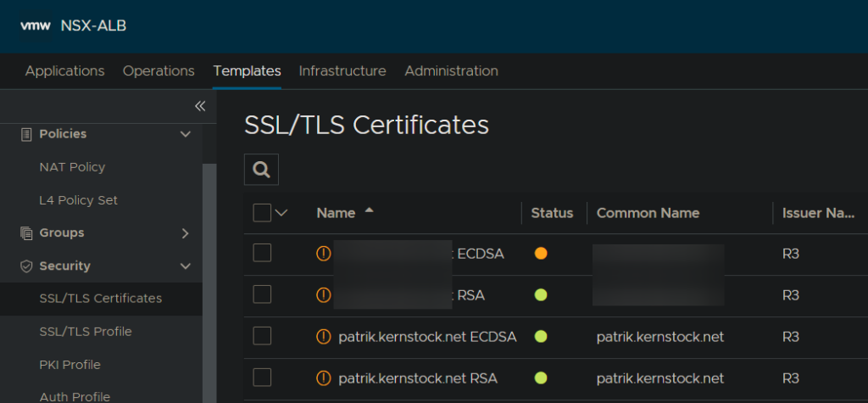Viewport: 868px width, 403px height.
Task: Sort by Issuer Name column header
Action: [x=818, y=213]
